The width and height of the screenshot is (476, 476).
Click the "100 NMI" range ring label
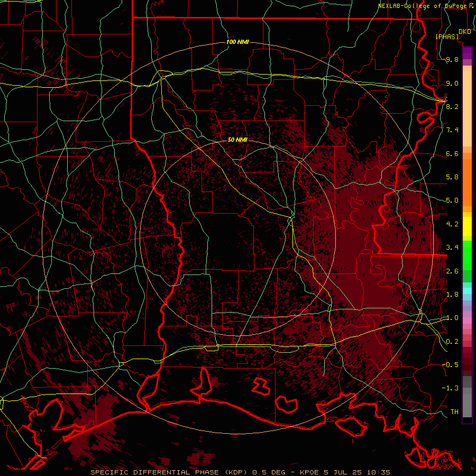click(x=237, y=42)
